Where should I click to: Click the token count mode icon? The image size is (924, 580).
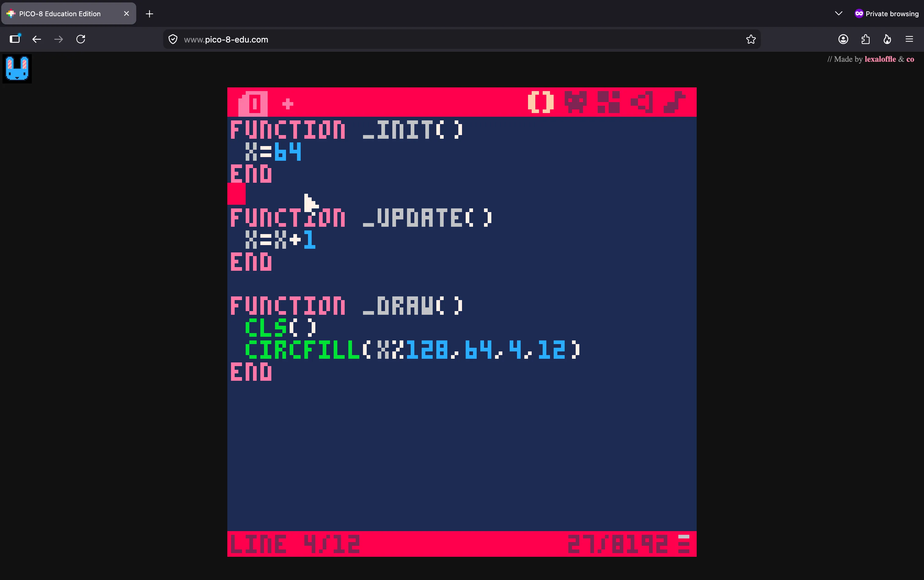tap(684, 544)
